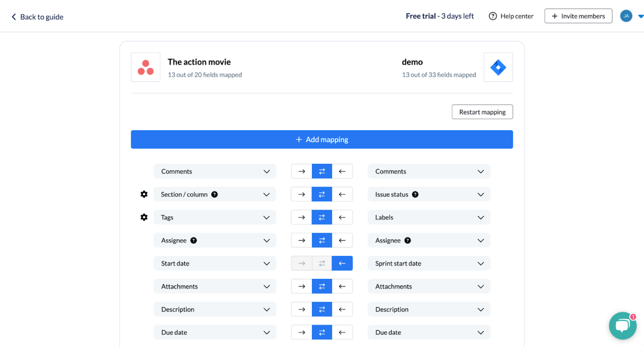
Task: Click help icon next to Issue status
Action: tap(415, 195)
